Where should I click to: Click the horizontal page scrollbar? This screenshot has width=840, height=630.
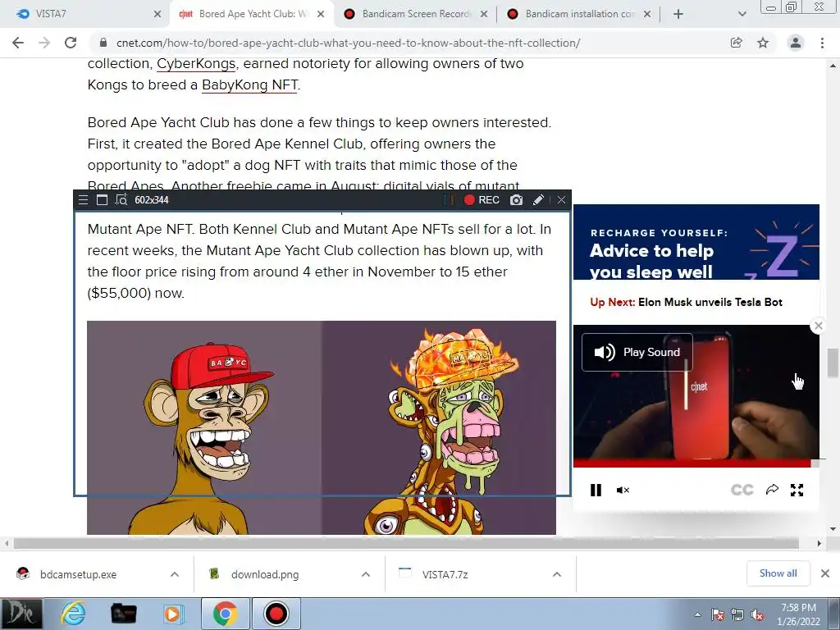tap(406, 543)
